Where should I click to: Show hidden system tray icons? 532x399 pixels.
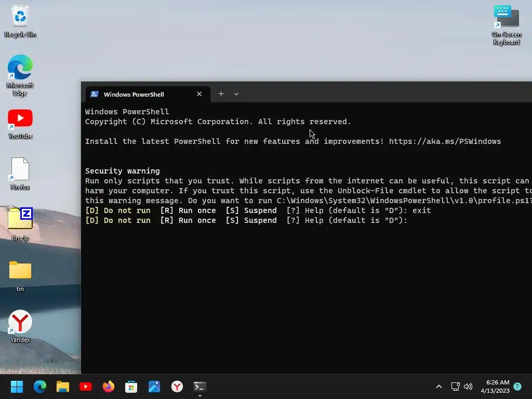coord(438,387)
